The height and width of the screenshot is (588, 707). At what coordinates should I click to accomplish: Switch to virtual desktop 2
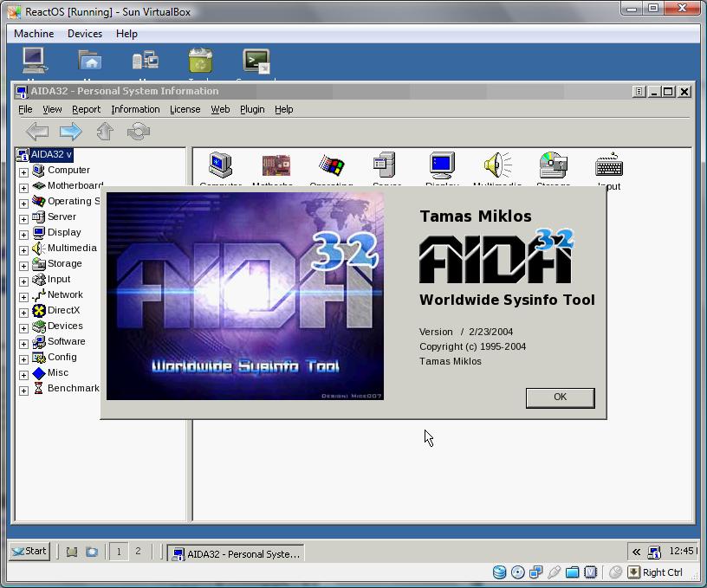tap(138, 551)
